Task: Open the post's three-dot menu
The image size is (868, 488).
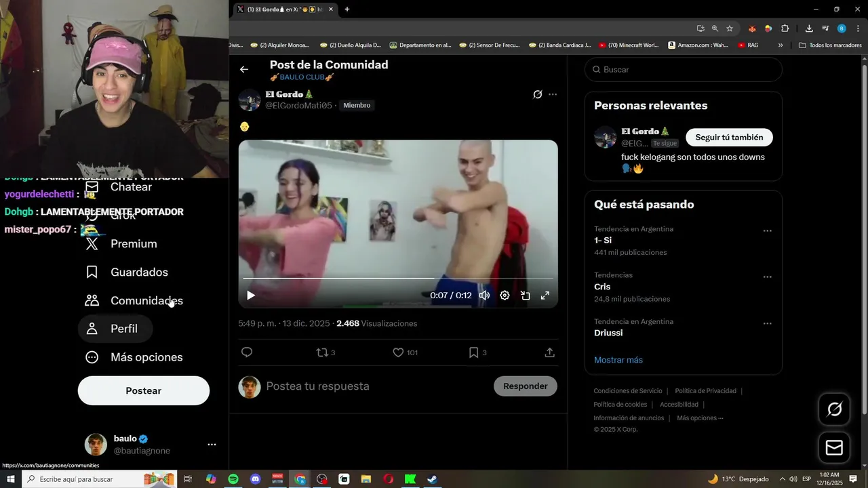Action: tap(553, 94)
